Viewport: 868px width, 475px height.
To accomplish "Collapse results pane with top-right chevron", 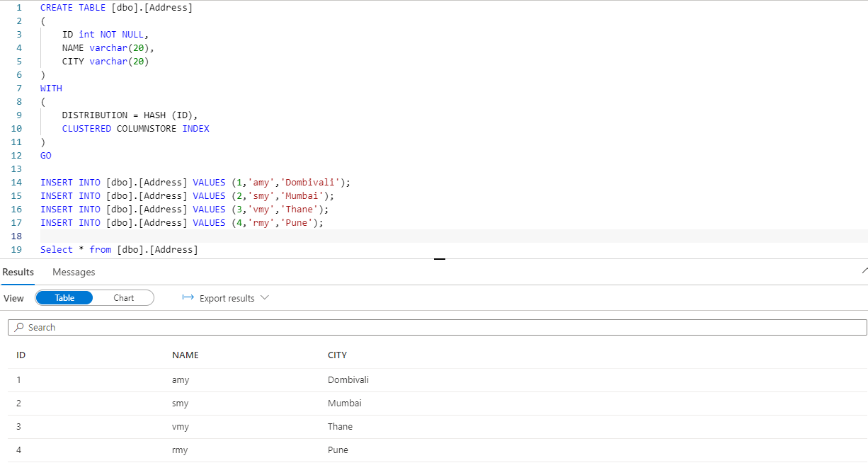I will tap(864, 271).
